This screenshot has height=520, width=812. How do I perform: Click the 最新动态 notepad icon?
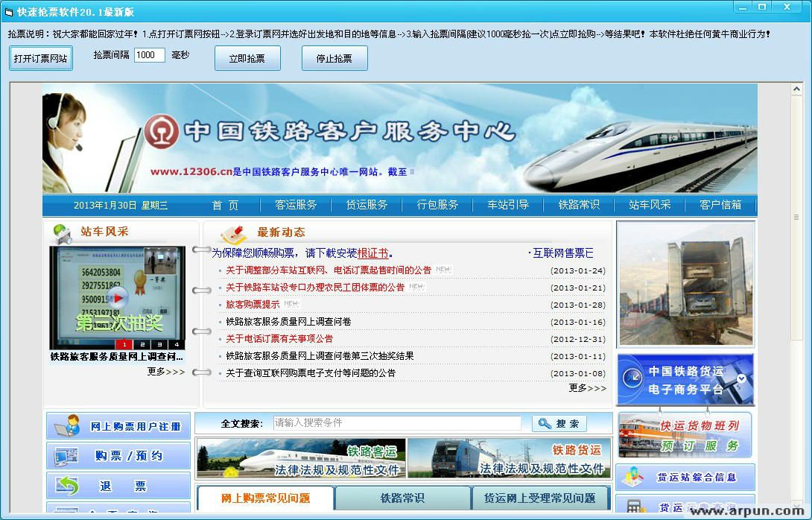coord(234,234)
